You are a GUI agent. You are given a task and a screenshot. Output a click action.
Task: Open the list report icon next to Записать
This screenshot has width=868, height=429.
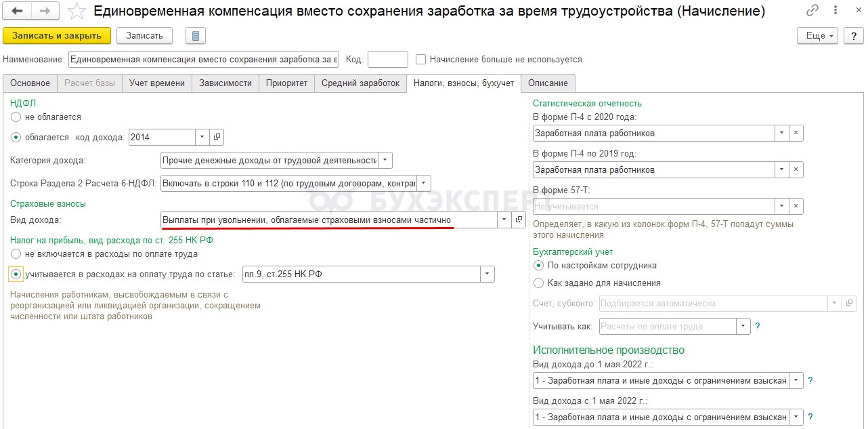[x=195, y=36]
